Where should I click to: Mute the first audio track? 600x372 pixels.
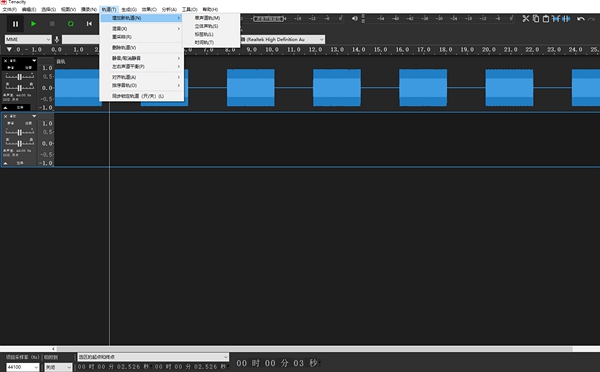point(11,68)
